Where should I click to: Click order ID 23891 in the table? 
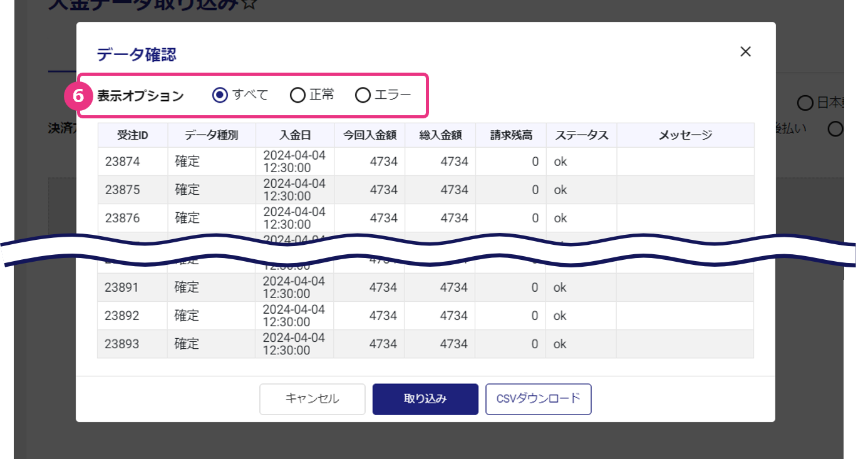click(x=122, y=287)
